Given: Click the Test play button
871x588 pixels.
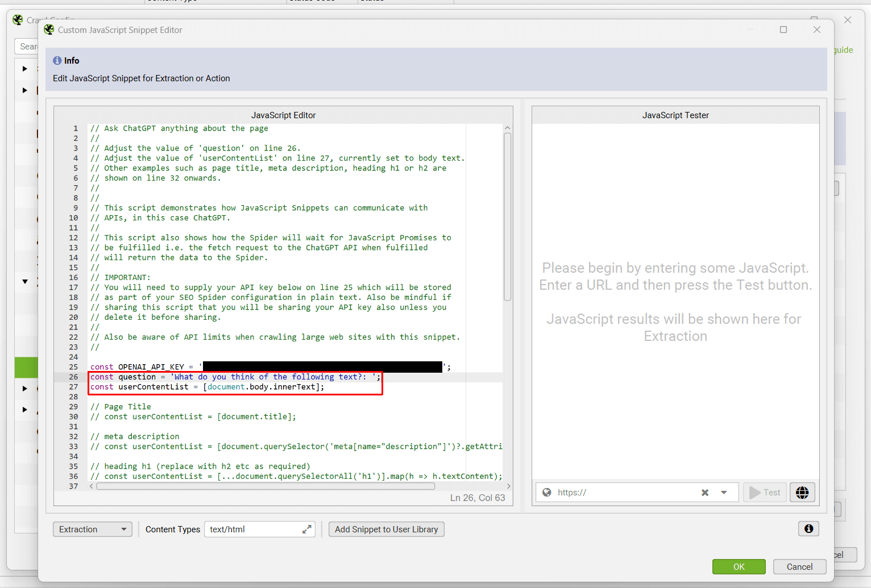Looking at the screenshot, I should tap(765, 493).
